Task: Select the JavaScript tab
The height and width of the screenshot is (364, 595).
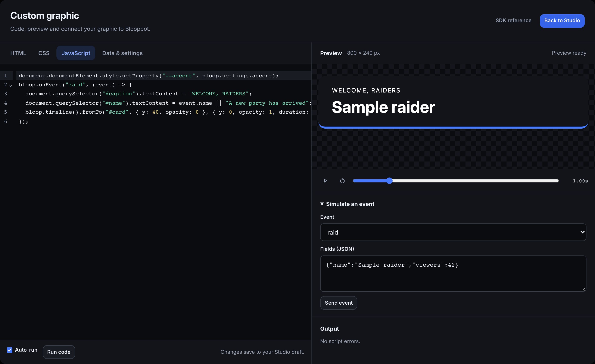Action: click(x=76, y=53)
